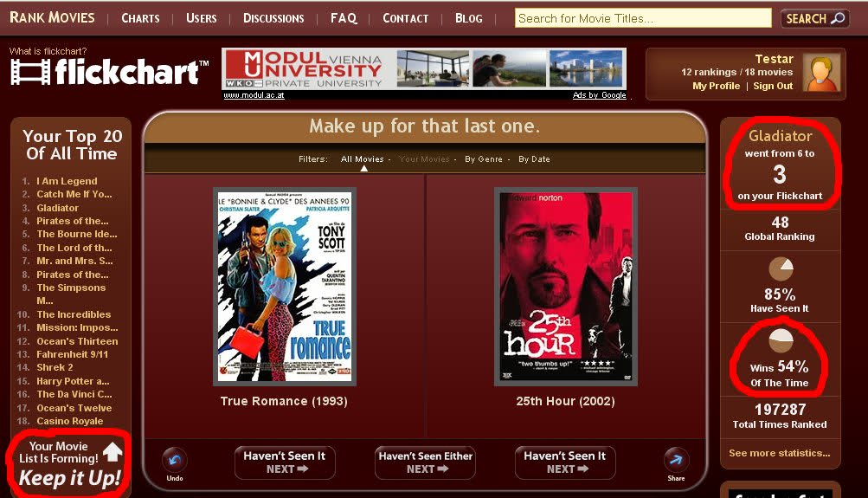Click the Share arrow icon
The image size is (868, 498).
676,460
